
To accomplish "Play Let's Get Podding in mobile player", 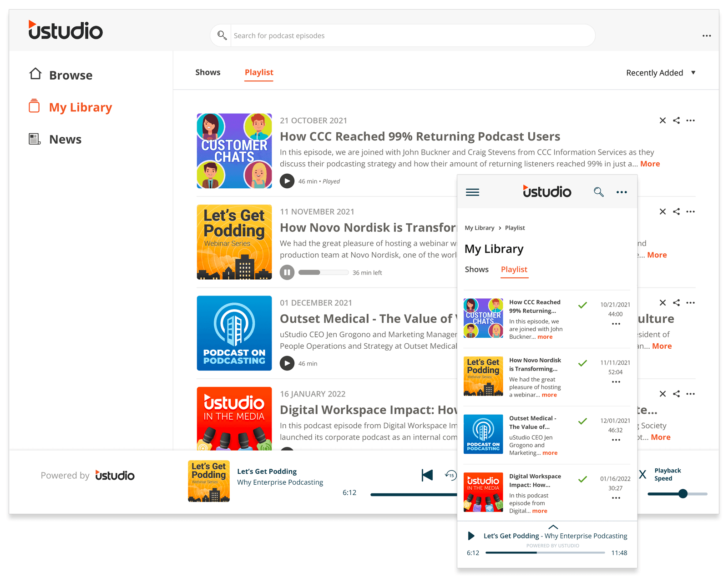I will pos(471,536).
